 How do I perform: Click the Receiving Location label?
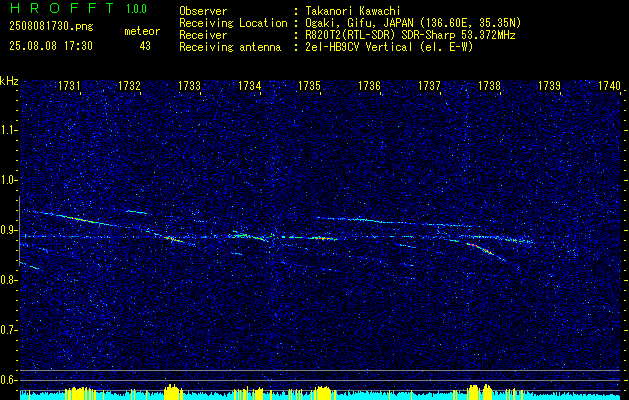[x=233, y=23]
